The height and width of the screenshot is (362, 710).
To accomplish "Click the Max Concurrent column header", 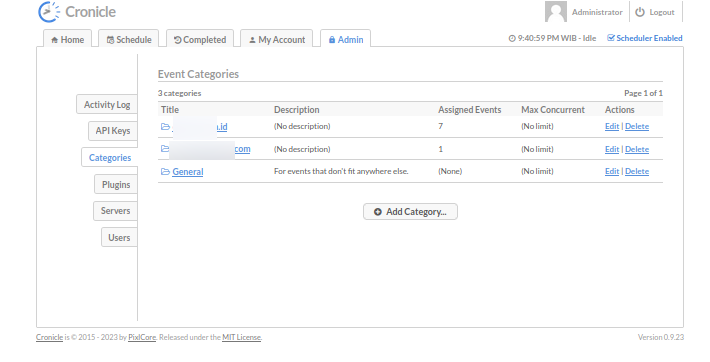I will tap(553, 110).
